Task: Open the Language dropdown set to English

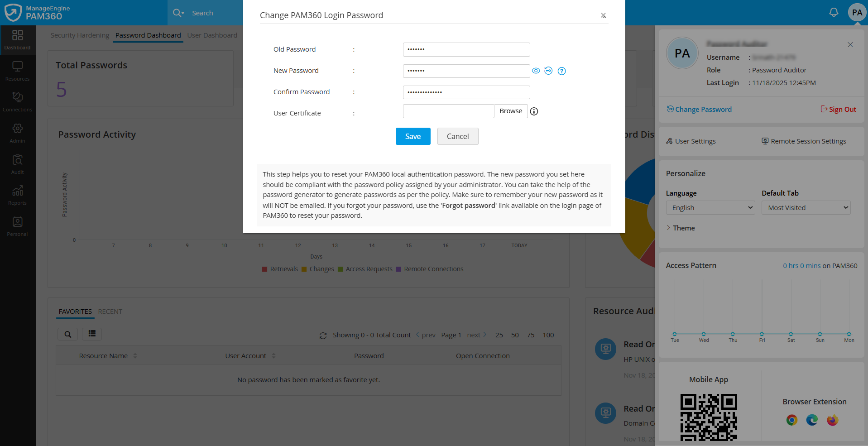Action: (x=710, y=208)
